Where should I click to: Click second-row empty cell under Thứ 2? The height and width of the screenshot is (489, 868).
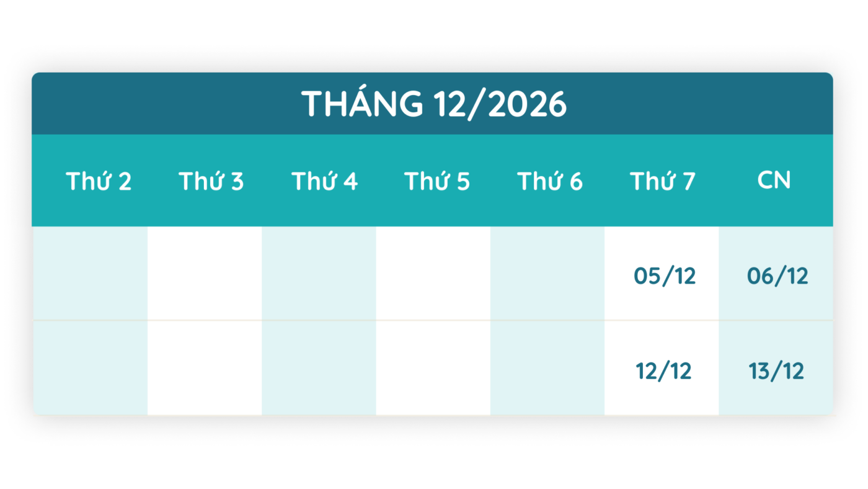click(x=90, y=368)
